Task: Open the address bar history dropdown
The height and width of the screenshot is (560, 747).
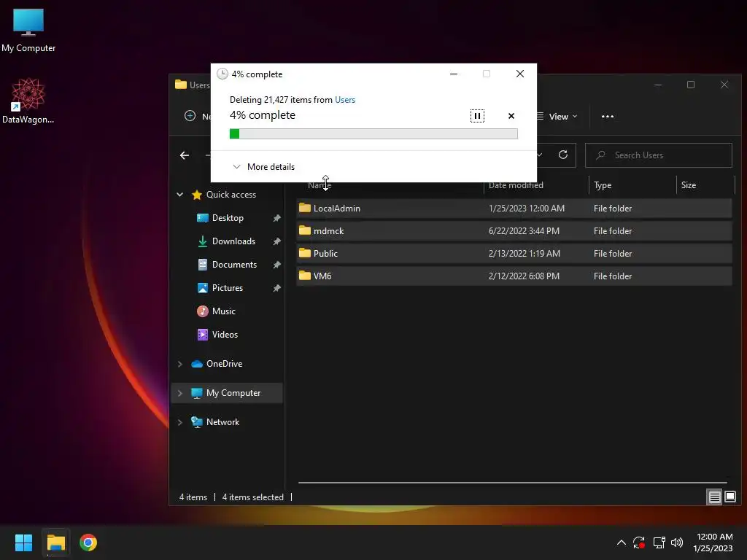Action: coord(540,155)
